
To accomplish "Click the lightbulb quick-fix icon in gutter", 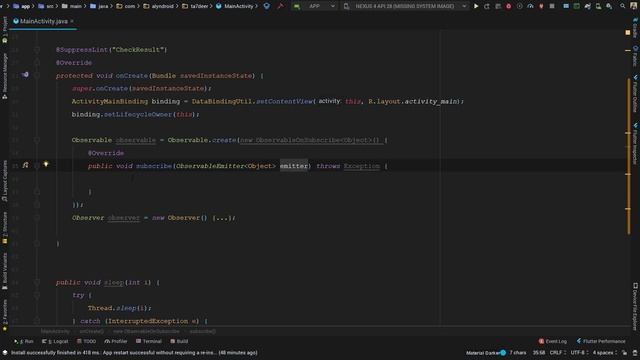I will (46, 164).
